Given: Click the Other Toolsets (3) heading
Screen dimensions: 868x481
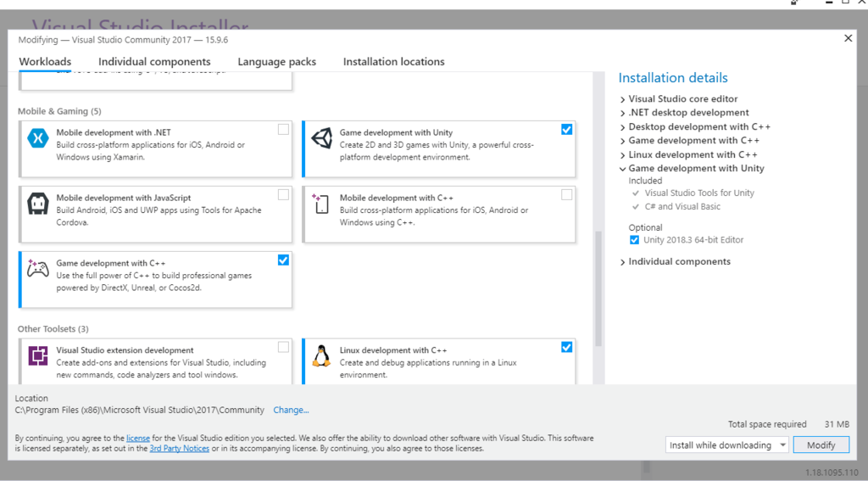Looking at the screenshot, I should point(53,329).
